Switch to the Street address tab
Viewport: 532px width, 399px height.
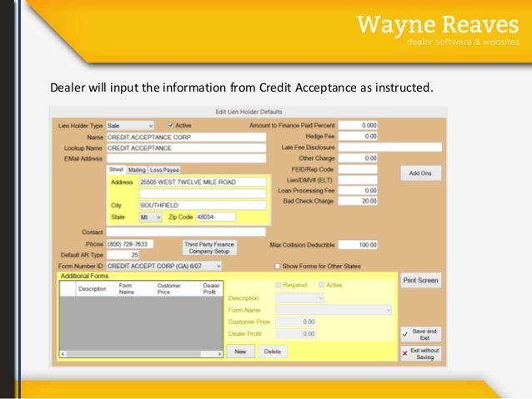click(x=116, y=169)
